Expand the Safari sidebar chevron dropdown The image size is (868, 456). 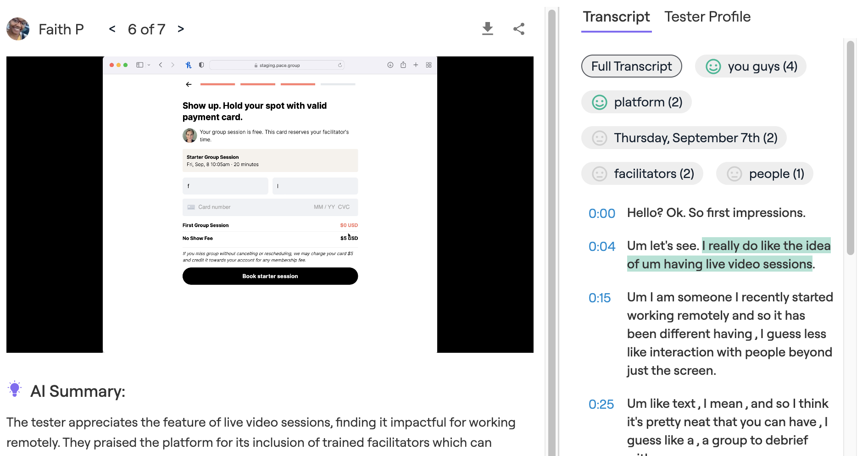pos(148,65)
